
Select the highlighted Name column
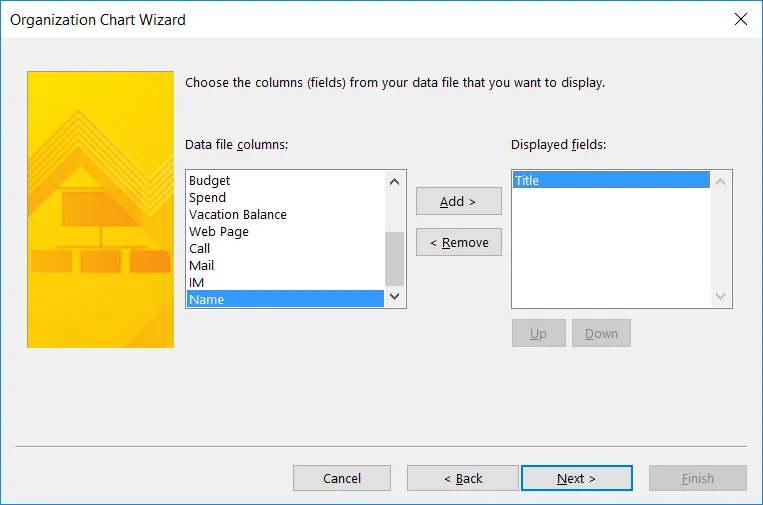285,299
